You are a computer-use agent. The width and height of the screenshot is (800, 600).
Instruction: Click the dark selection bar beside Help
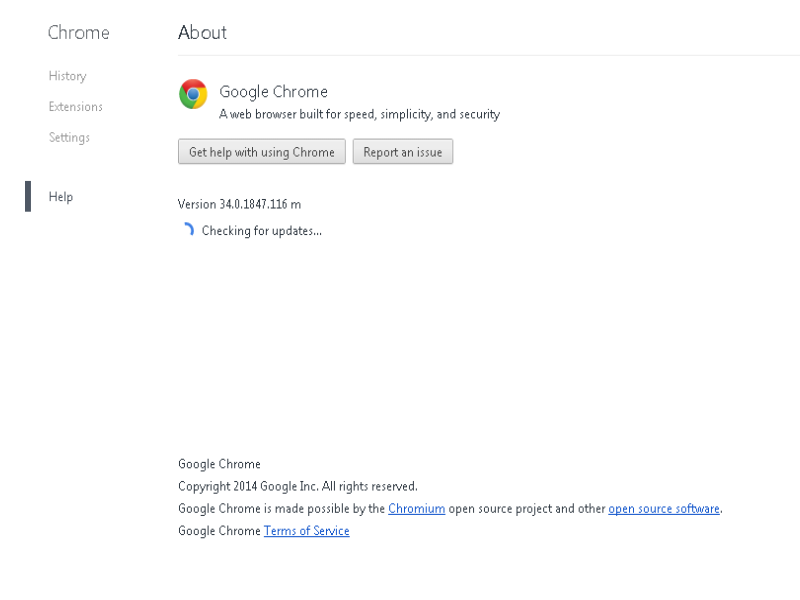point(28,196)
